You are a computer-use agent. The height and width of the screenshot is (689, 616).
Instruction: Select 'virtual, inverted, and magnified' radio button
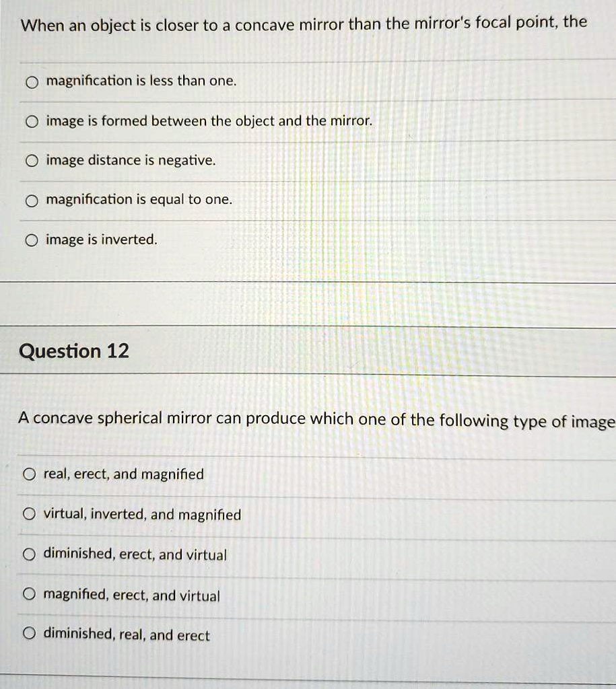click(x=29, y=515)
